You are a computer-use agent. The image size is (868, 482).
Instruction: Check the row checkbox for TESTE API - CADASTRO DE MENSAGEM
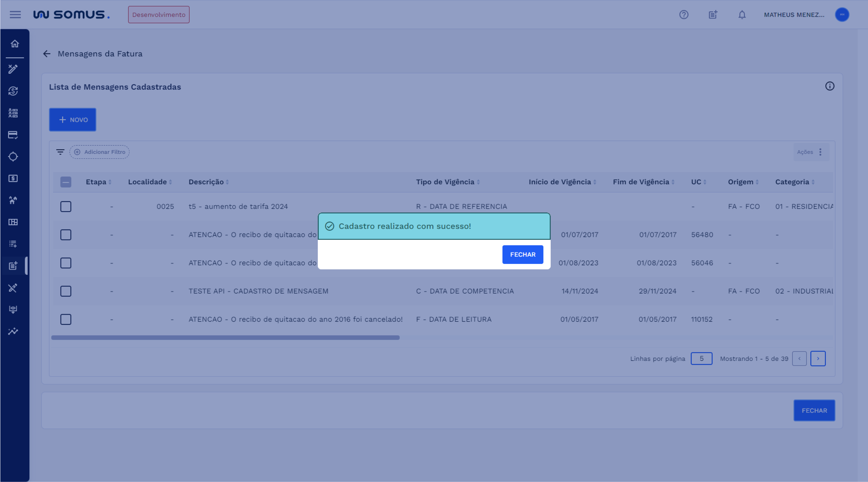click(66, 291)
